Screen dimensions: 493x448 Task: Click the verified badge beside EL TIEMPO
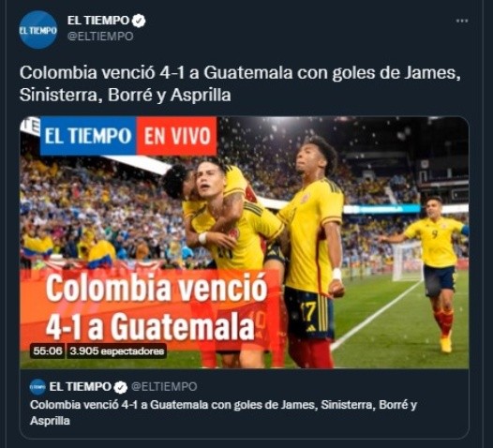pos(139,21)
